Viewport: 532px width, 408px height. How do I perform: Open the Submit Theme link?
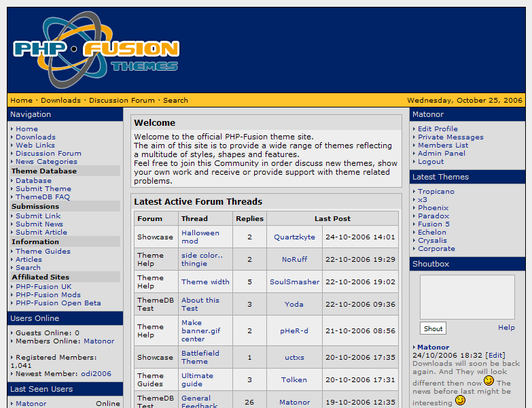(43, 189)
